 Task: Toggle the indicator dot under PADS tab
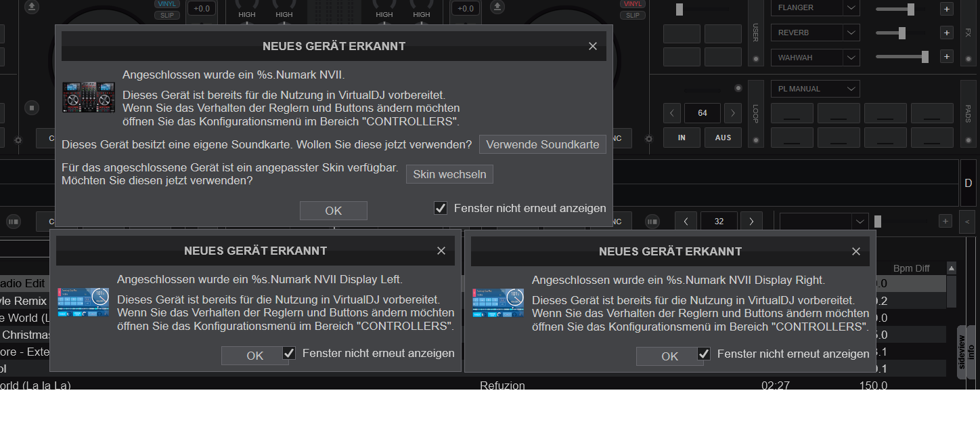click(x=967, y=142)
